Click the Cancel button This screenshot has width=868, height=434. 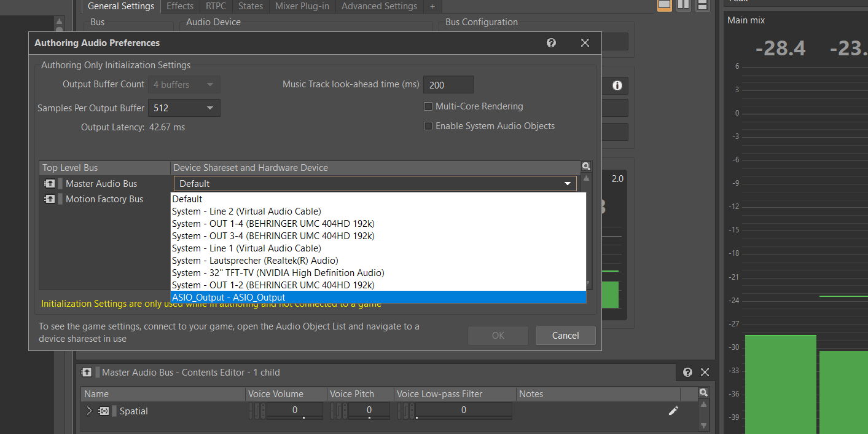tap(565, 336)
